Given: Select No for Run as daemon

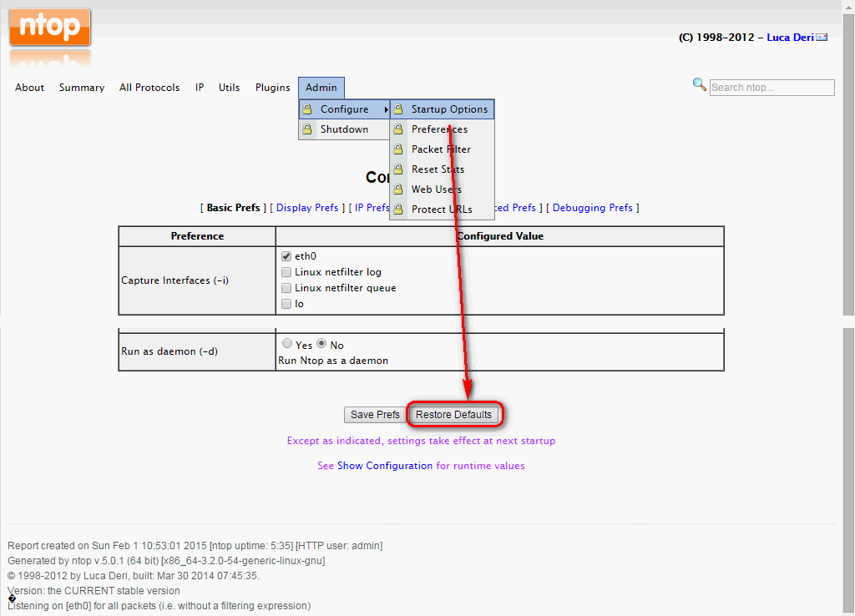Looking at the screenshot, I should tap(321, 343).
